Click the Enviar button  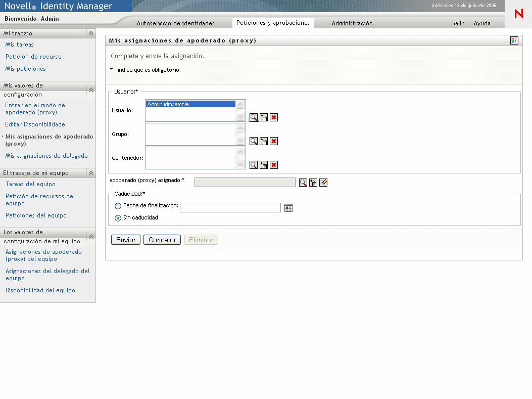(x=126, y=240)
